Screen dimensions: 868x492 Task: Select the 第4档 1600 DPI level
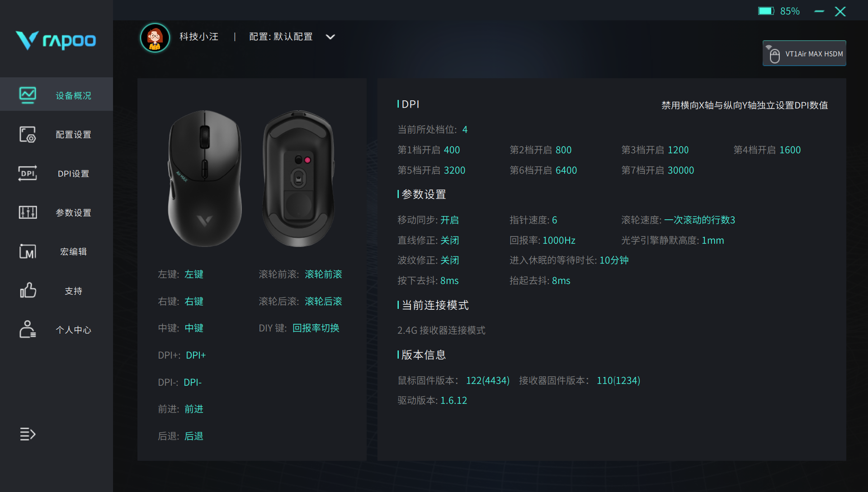pos(767,150)
